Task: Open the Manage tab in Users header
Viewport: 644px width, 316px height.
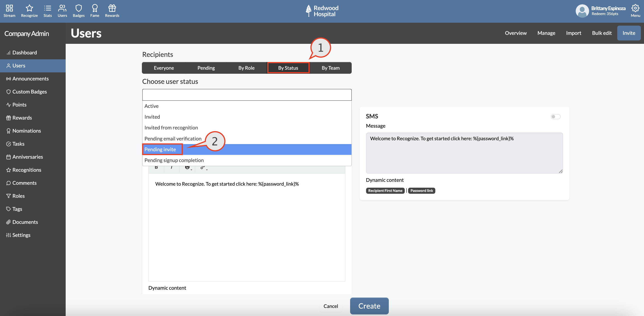Action: pos(546,33)
